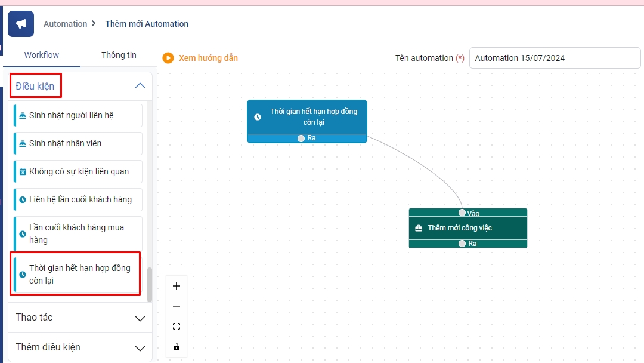Expand the Thao tác section
This screenshot has width=644, height=363.
click(x=140, y=318)
